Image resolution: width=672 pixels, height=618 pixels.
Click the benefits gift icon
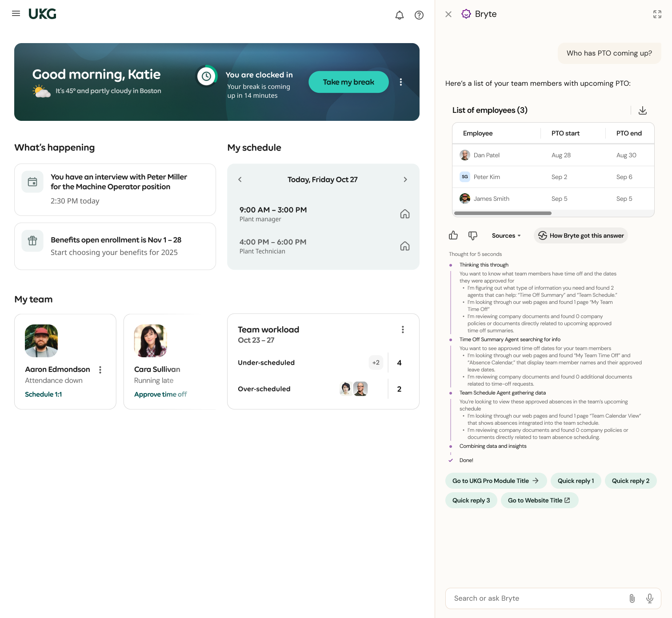(32, 241)
